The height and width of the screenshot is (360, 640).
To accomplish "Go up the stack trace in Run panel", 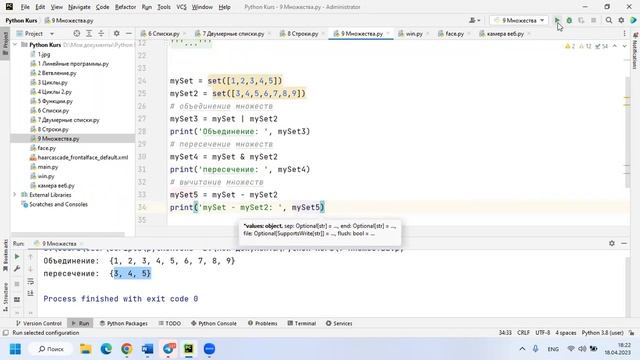I will (30, 256).
